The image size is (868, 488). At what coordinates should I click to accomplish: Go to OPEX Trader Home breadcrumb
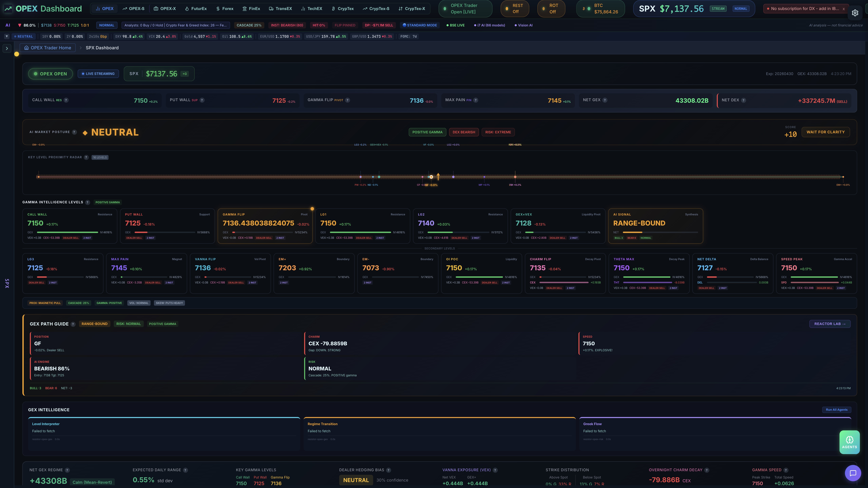click(47, 48)
